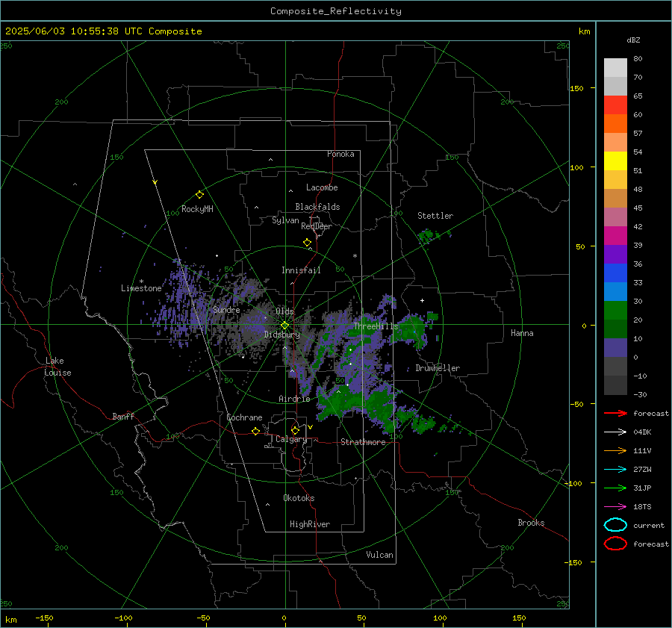Click the Hanna label on map
This screenshot has width=672, height=628.
(x=522, y=333)
